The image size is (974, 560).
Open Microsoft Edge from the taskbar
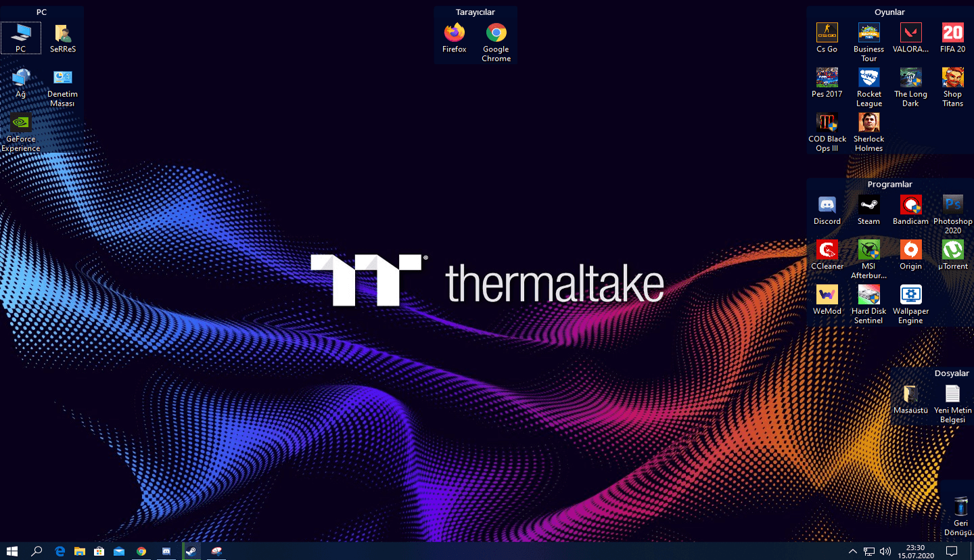click(x=59, y=551)
